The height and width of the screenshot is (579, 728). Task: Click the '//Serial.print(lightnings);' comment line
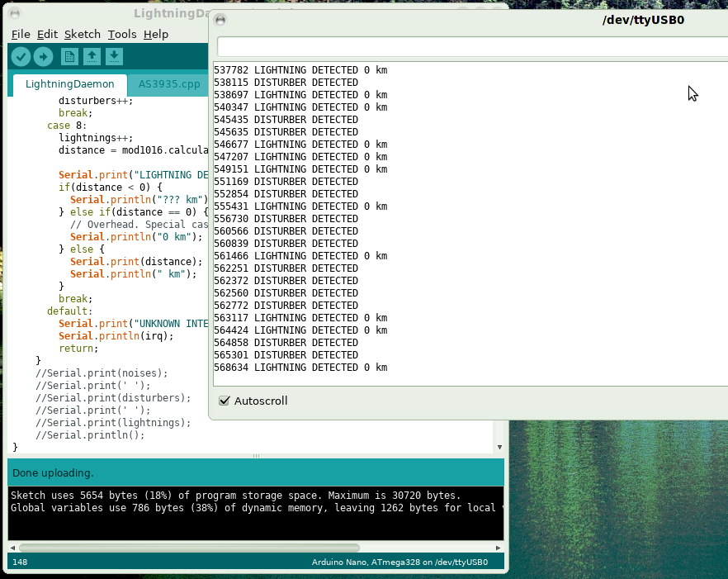tap(113, 423)
